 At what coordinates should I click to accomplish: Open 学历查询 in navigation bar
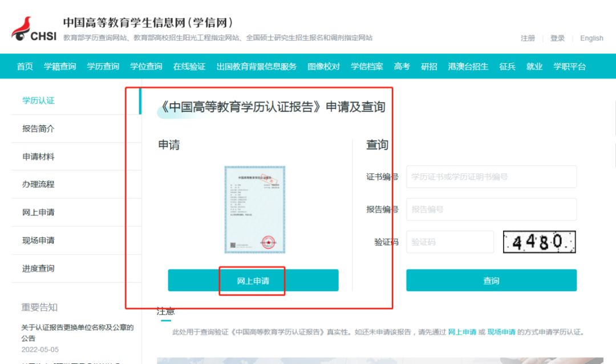(x=103, y=66)
